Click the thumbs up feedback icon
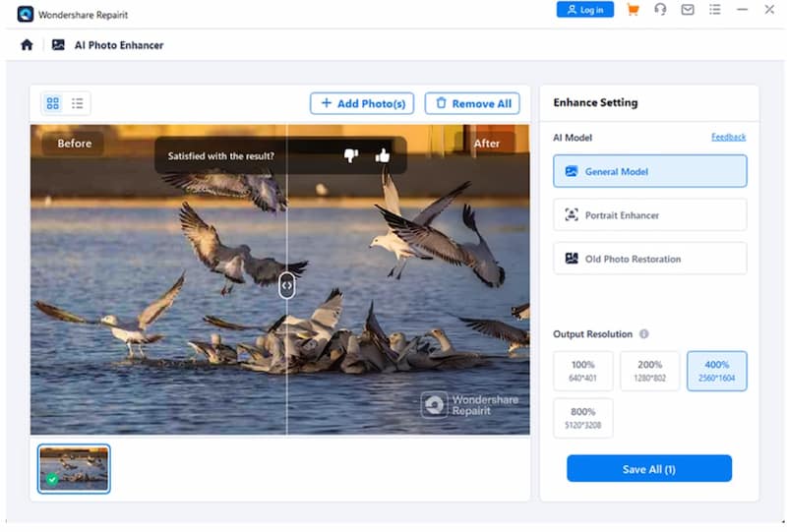 [383, 155]
